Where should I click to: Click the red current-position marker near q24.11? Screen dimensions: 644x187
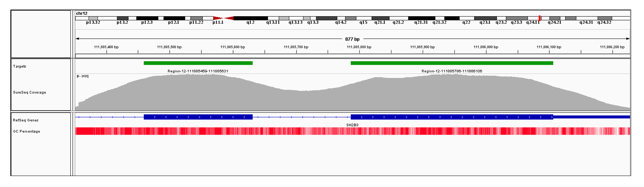[539, 18]
